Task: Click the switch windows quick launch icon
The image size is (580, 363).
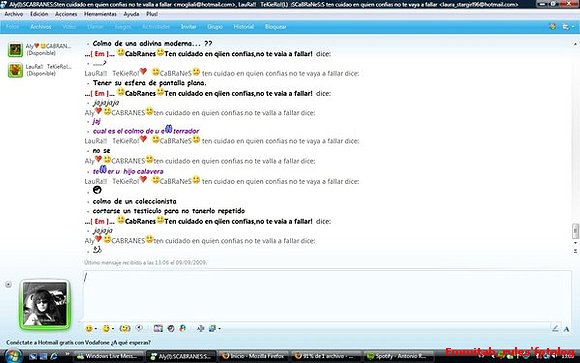Action: 44,356
